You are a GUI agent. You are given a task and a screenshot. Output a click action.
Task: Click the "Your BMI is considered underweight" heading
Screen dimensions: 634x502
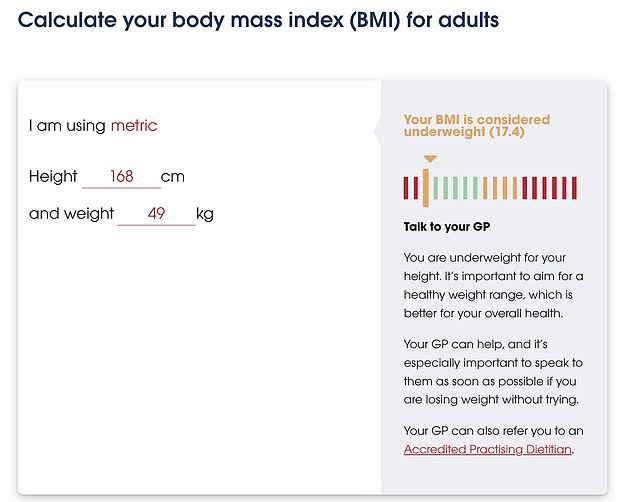point(477,126)
